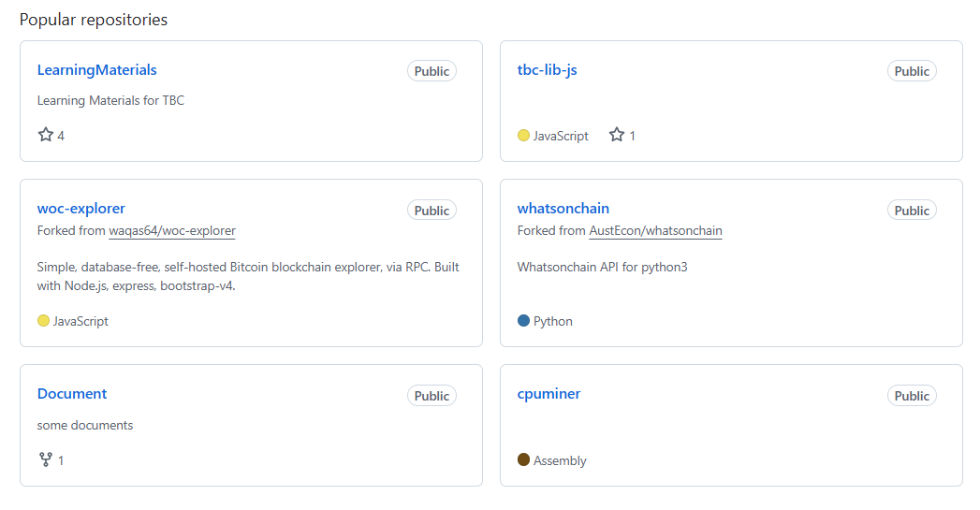This screenshot has width=980, height=510.
Task: Click the 'Learning Materials for TBC' description
Action: pyautogui.click(x=110, y=101)
